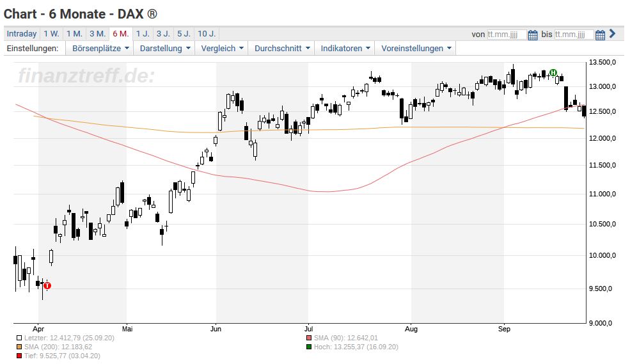Open the Börsenplätze dropdown
The image size is (630, 364).
pos(100,48)
